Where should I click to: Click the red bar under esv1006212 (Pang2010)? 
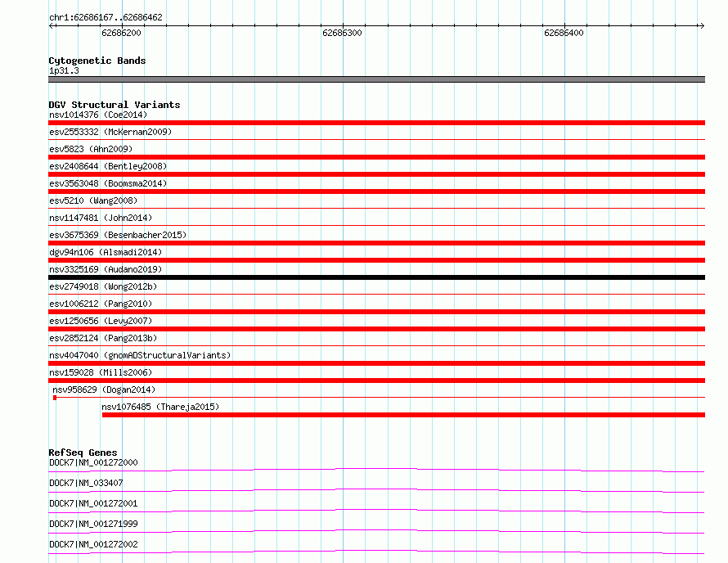(x=376, y=312)
